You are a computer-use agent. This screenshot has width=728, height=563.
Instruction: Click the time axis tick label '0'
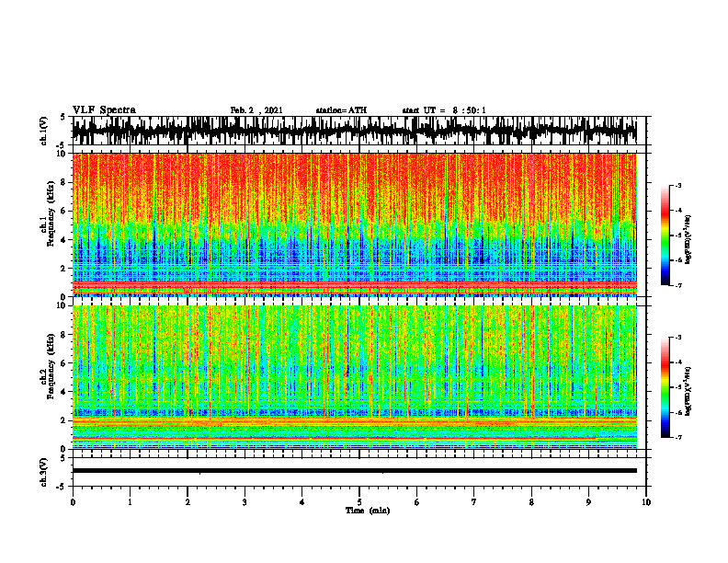(x=73, y=502)
